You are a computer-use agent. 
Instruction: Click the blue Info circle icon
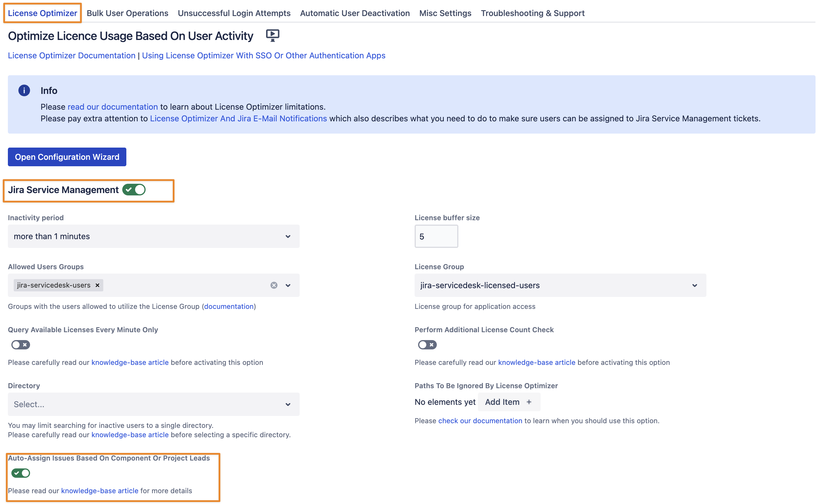24,90
